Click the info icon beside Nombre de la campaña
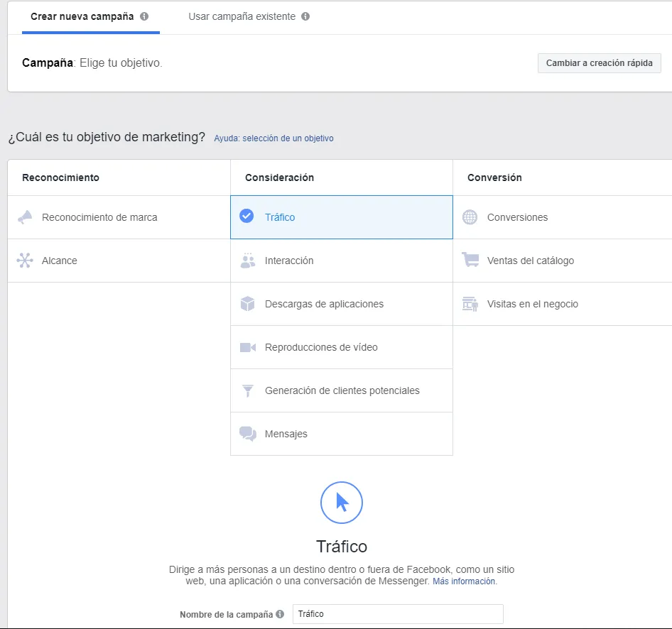Screen dimensions: 672x629 [280, 614]
